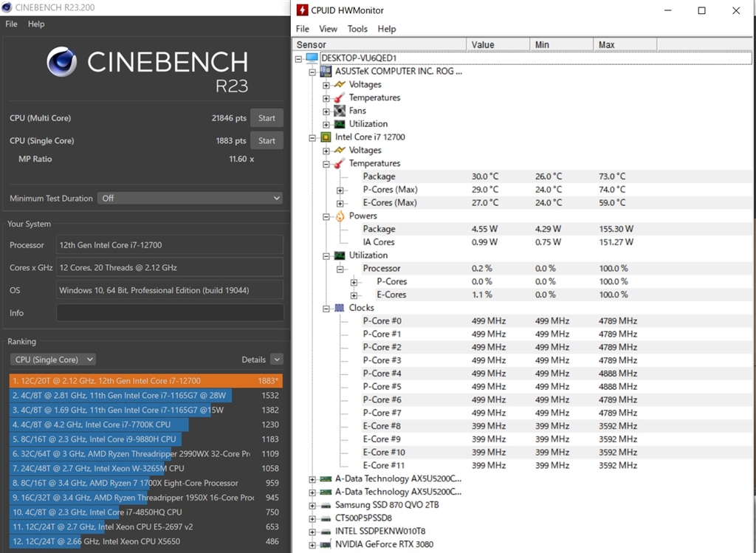Expand the Fans node
This screenshot has width=756, height=553.
click(x=326, y=111)
